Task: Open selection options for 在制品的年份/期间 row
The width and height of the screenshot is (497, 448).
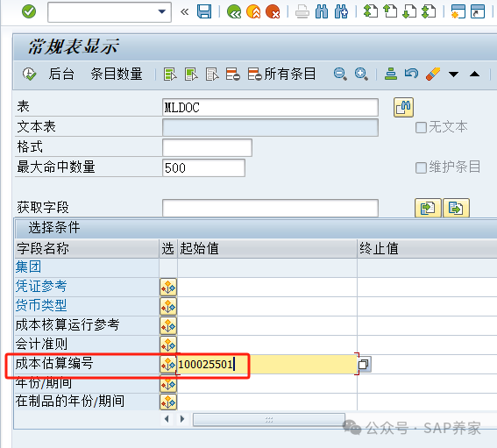Action: click(x=168, y=402)
